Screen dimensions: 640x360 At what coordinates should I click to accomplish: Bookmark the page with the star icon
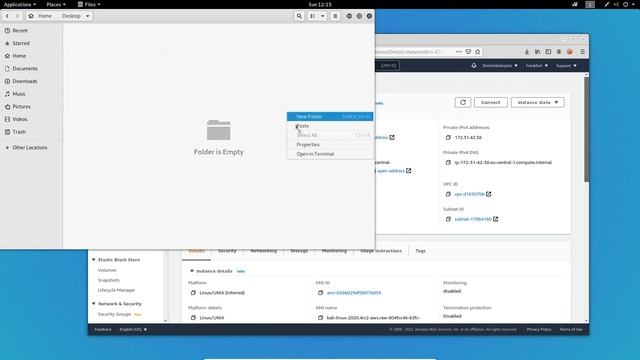click(x=478, y=52)
